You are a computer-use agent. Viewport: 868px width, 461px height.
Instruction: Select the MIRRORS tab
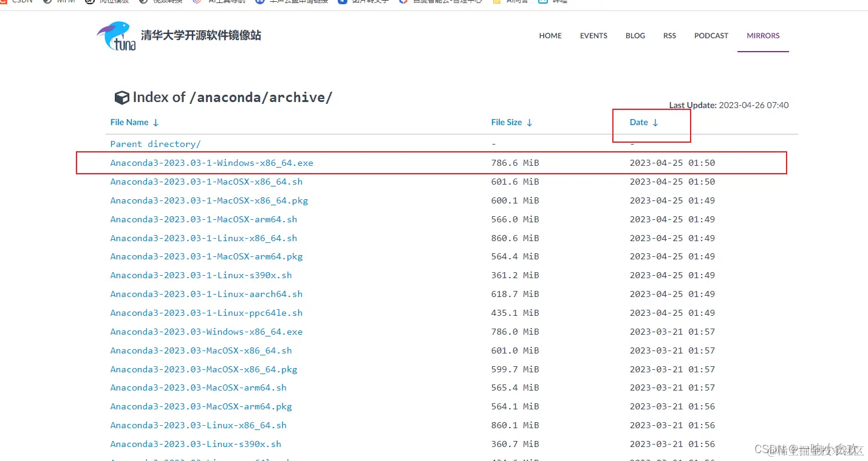pos(763,36)
